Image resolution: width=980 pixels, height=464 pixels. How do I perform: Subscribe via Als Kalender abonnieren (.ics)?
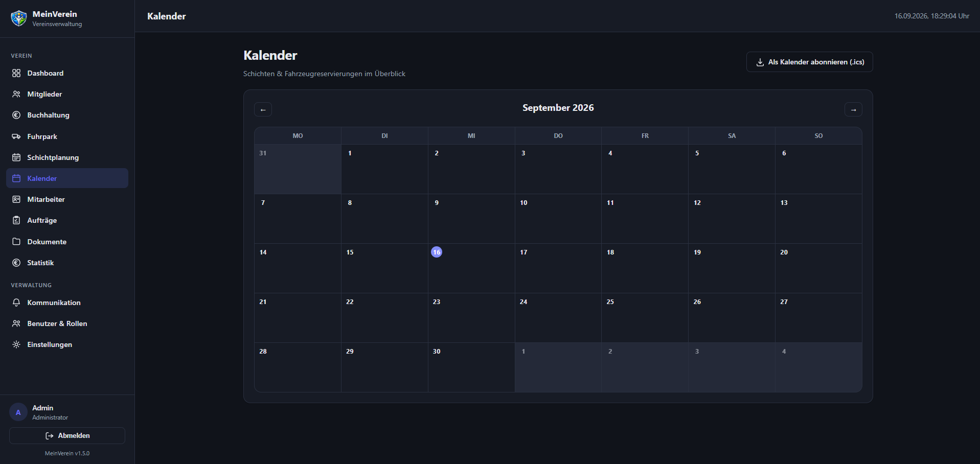(x=809, y=62)
